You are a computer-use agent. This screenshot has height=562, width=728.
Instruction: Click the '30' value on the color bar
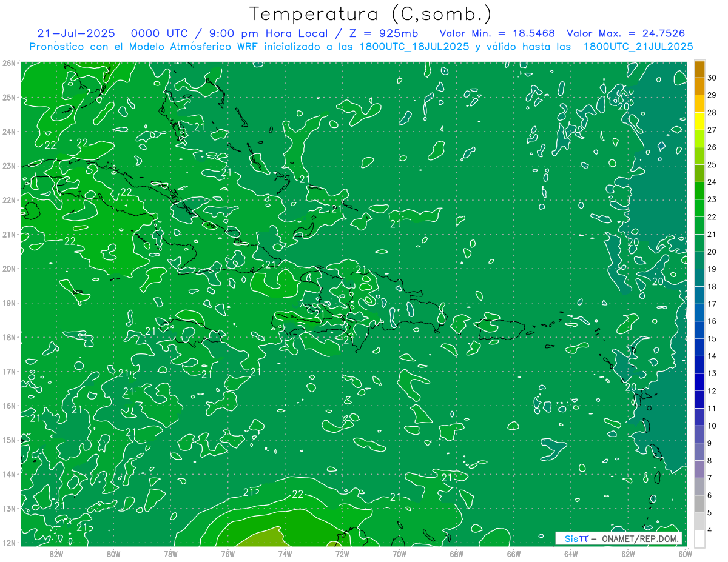click(x=712, y=78)
